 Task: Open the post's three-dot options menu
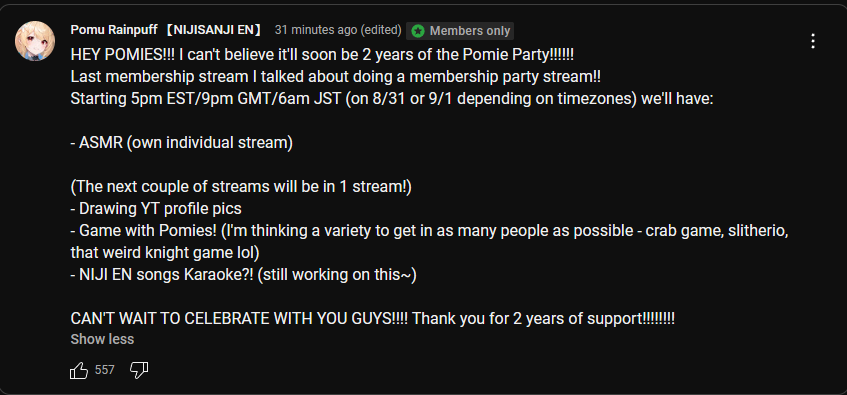813,41
